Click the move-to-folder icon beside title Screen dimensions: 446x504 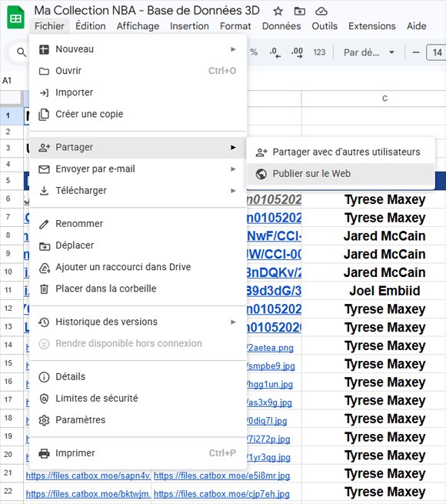(299, 12)
